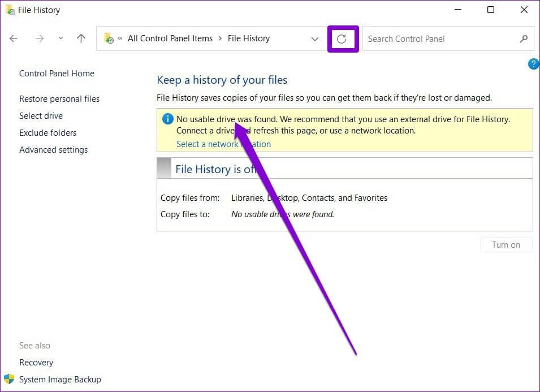Viewport: 540px width, 392px height.
Task: Click the 'Copy files to:' label
Action: point(185,214)
